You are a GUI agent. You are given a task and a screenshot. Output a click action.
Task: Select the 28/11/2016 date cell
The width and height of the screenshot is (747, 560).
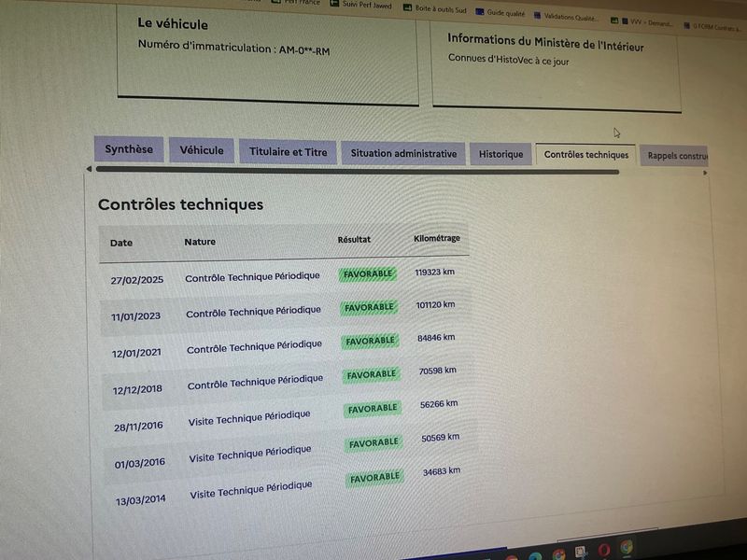(x=138, y=427)
